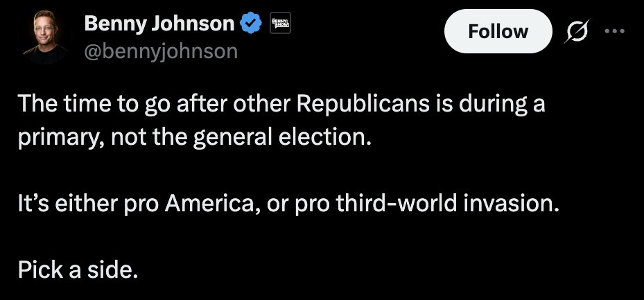Click the word "America," in the post
The width and height of the screenshot is (644, 300).
point(213,204)
